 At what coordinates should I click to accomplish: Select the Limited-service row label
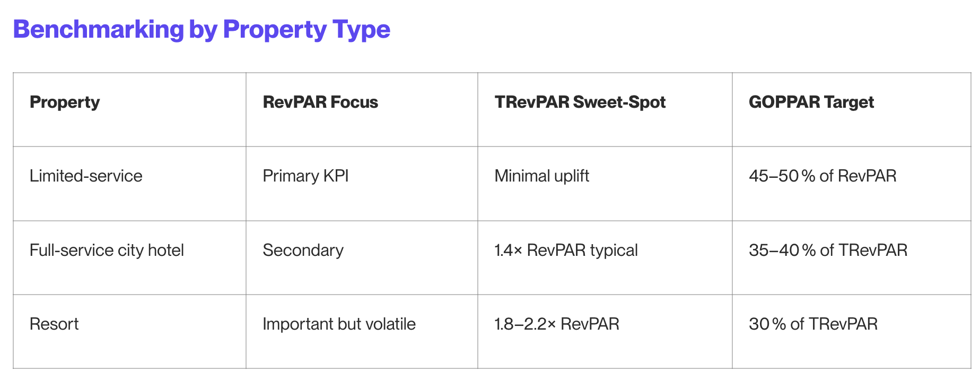(86, 176)
